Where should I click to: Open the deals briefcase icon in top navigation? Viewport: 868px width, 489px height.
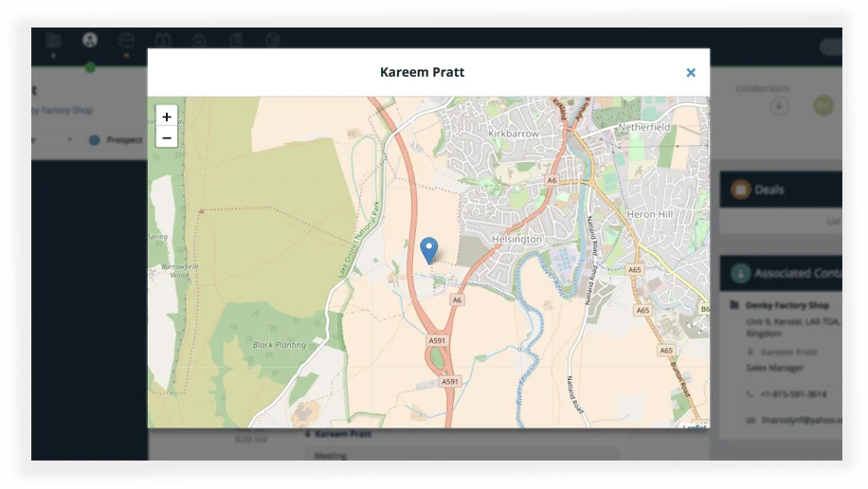pos(126,40)
